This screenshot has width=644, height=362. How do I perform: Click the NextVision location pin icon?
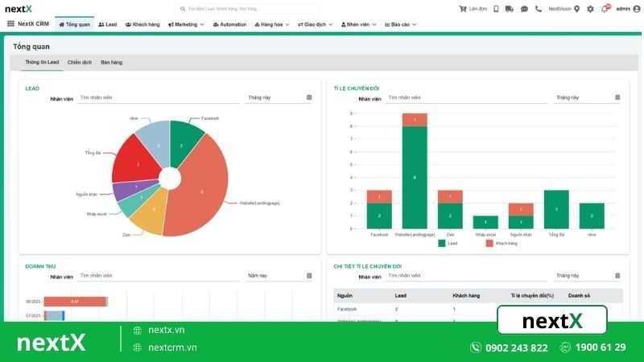[576, 9]
